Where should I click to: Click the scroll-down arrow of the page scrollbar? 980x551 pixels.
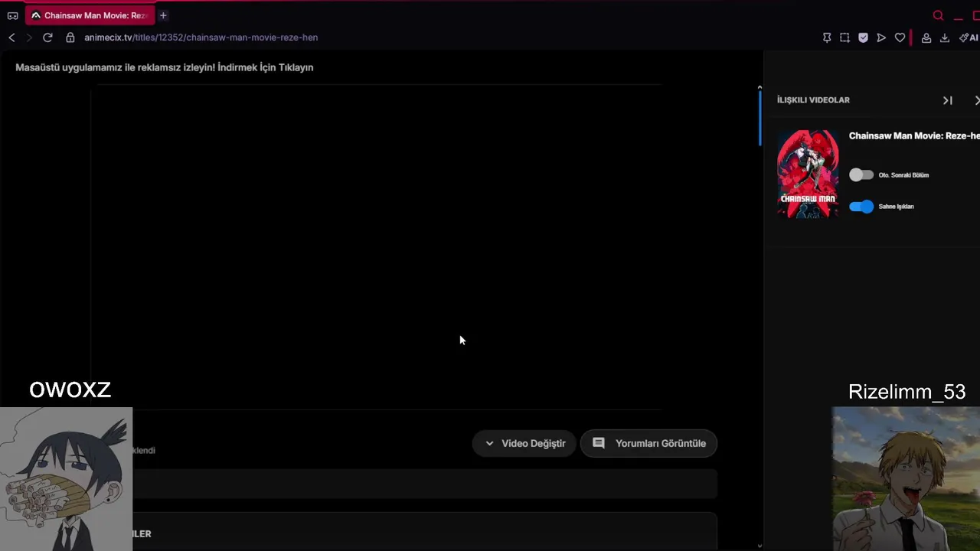tap(759, 546)
